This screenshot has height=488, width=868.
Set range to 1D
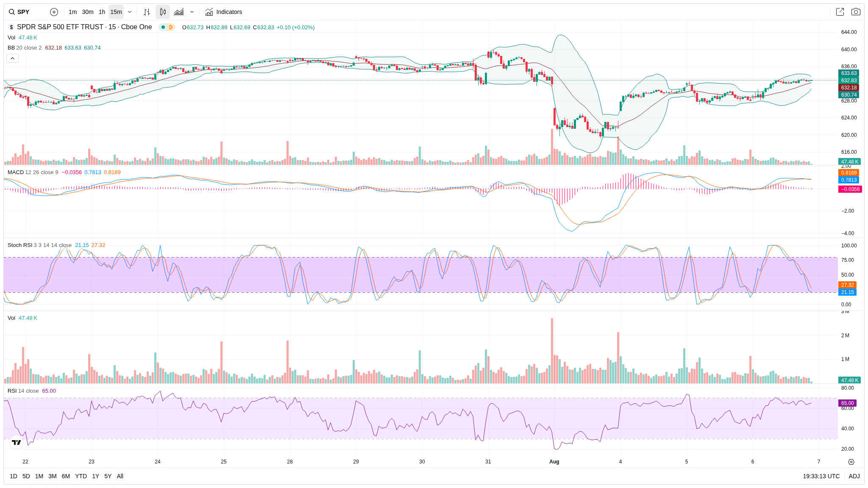(x=14, y=476)
